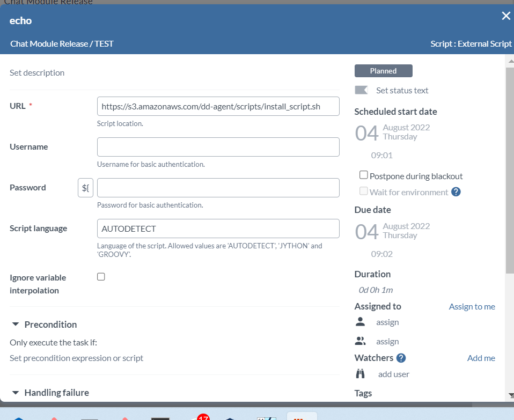Click the password variable ${ button
Image resolution: width=514 pixels, height=420 pixels.
(85, 188)
